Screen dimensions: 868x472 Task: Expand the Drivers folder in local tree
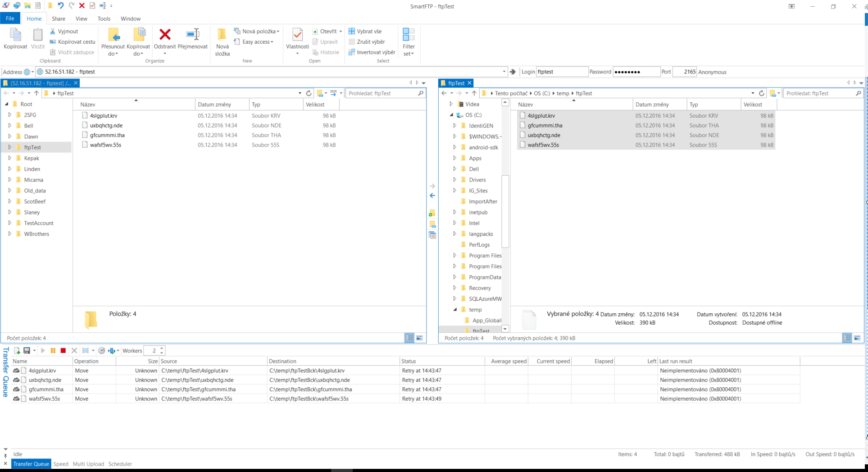[x=454, y=180]
